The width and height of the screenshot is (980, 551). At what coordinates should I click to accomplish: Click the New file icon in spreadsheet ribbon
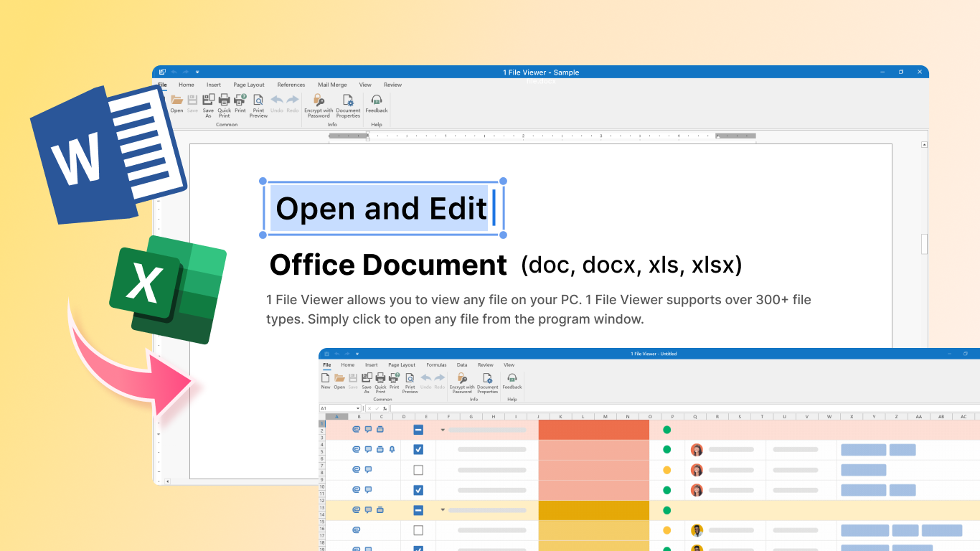326,381
